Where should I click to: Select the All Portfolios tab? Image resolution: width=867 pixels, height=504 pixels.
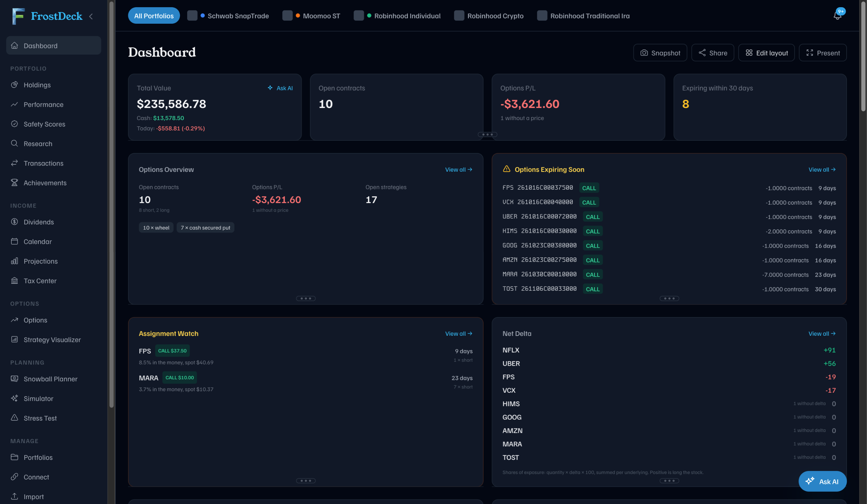(154, 16)
